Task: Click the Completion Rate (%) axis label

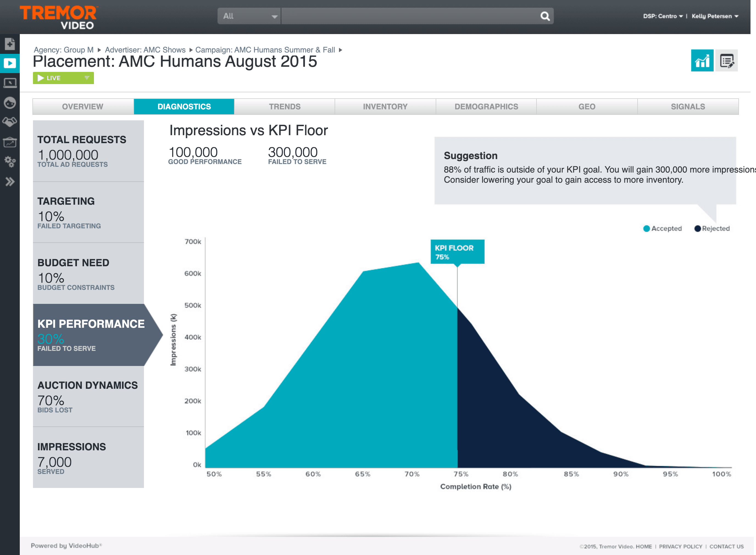Action: 476,487
